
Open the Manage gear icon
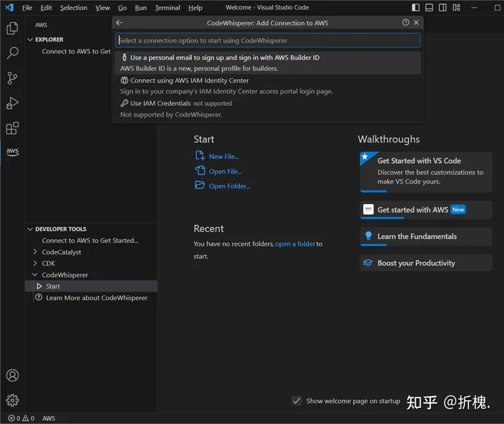tap(12, 400)
